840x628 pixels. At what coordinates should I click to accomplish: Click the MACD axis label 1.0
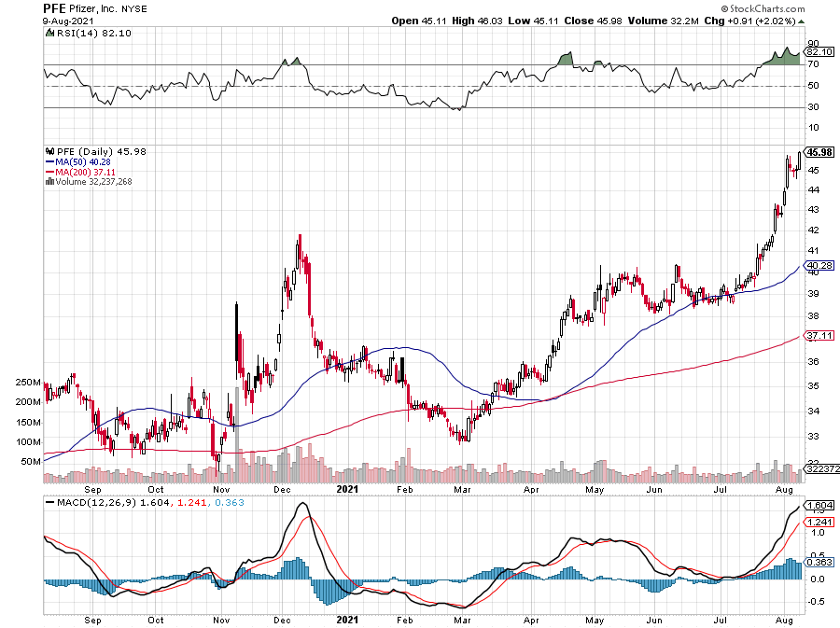(x=818, y=533)
